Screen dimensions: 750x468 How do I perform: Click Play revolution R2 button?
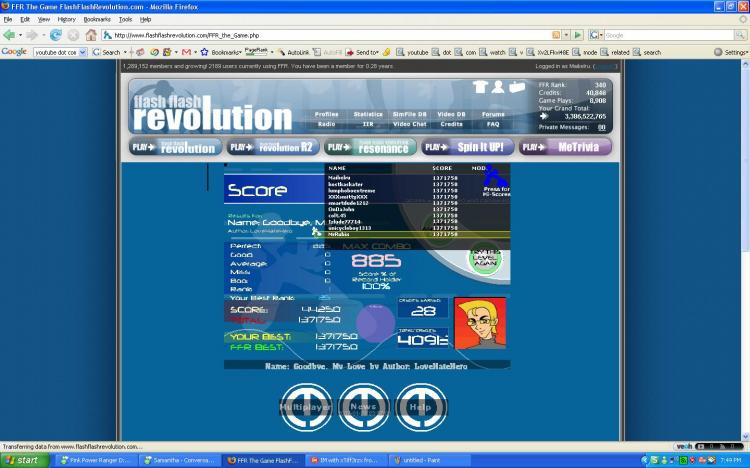point(273,147)
